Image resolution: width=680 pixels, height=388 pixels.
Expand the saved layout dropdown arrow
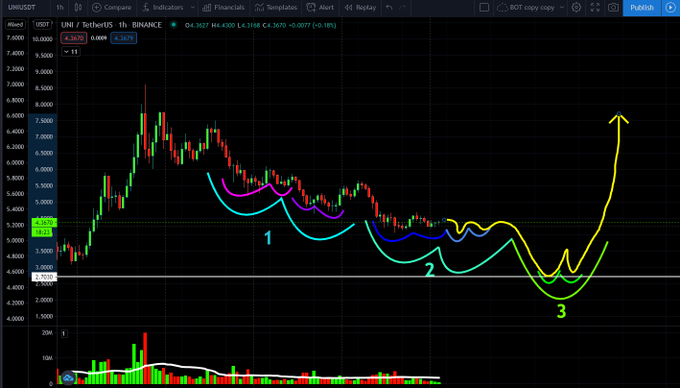[x=562, y=7]
